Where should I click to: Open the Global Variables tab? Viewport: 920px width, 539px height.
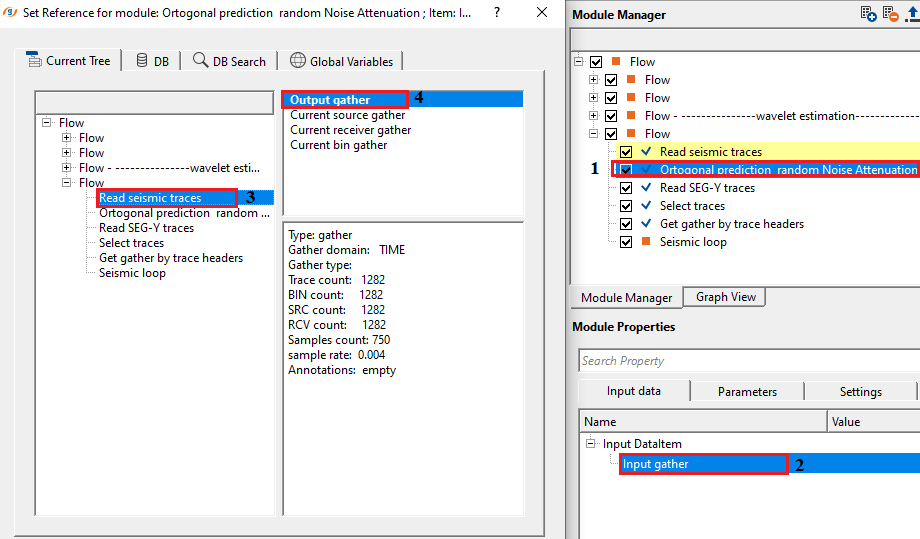[x=342, y=61]
